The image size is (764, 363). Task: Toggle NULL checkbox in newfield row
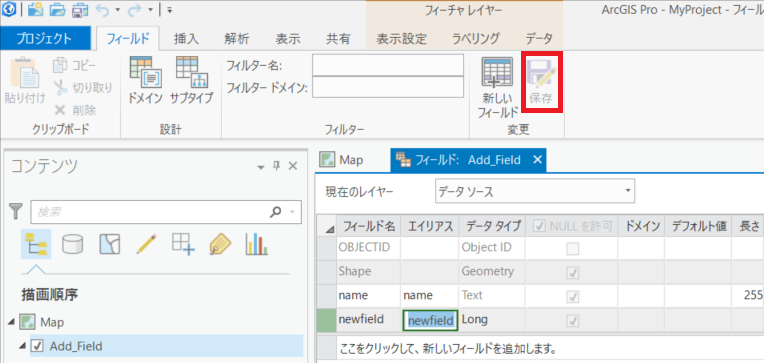(573, 321)
